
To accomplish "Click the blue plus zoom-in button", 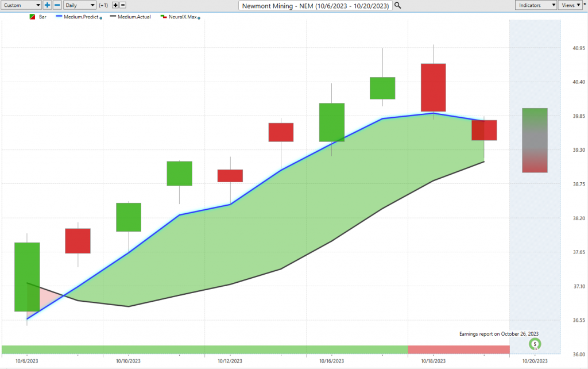I will pos(47,5).
